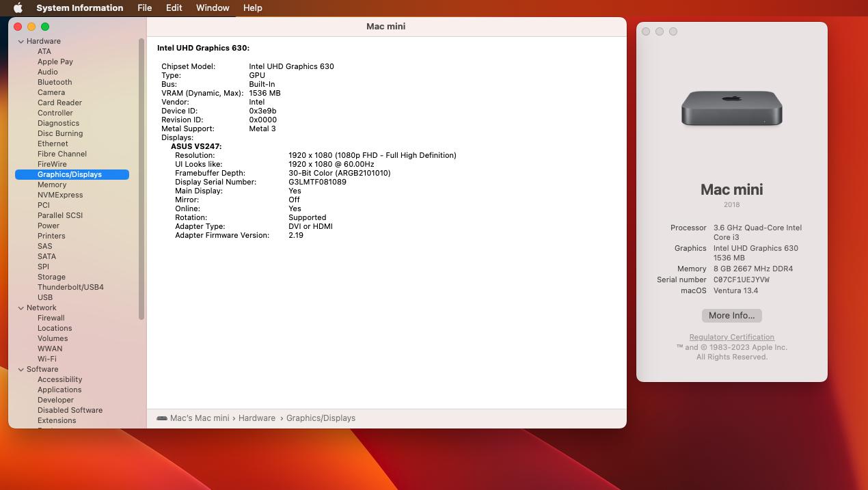Select Disc Burning in the sidebar

pyautogui.click(x=60, y=133)
